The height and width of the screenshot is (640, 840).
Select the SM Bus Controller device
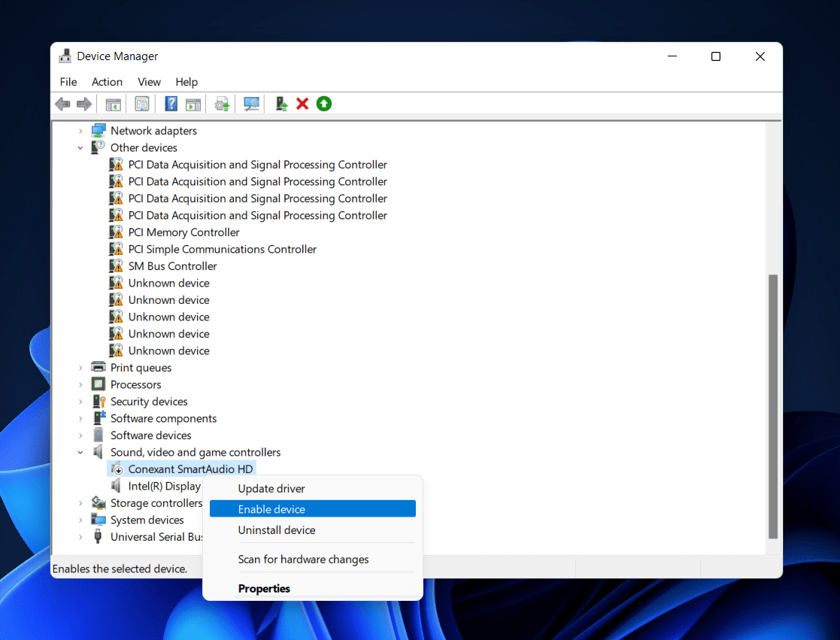coord(172,266)
